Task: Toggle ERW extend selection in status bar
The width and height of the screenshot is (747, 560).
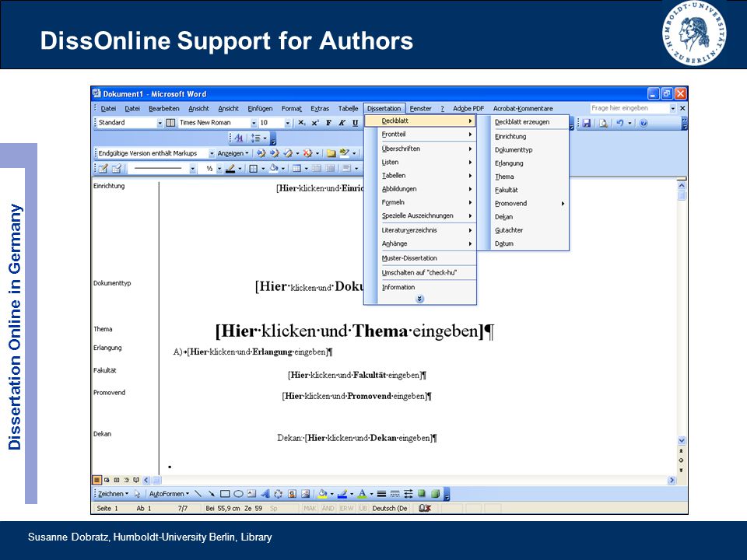Action: tap(346, 508)
